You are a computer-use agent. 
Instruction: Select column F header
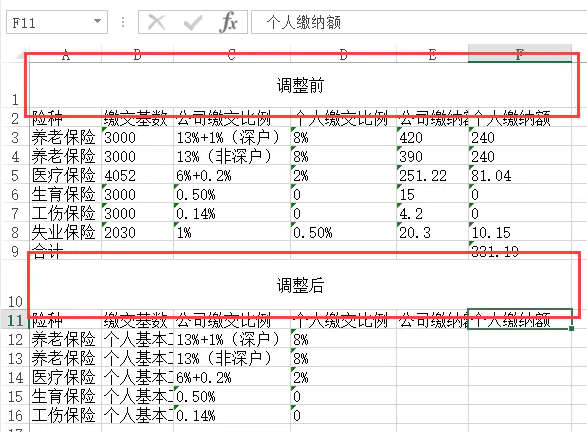[x=520, y=55]
